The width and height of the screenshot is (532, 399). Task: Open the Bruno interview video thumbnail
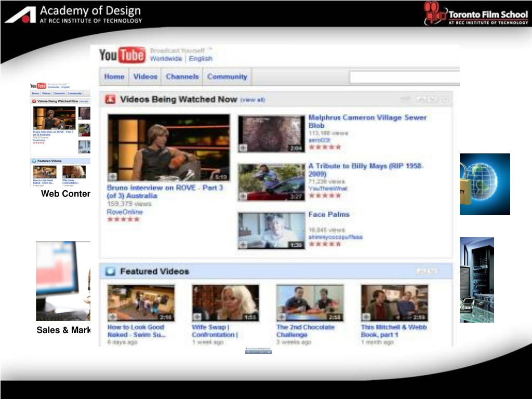click(x=169, y=148)
